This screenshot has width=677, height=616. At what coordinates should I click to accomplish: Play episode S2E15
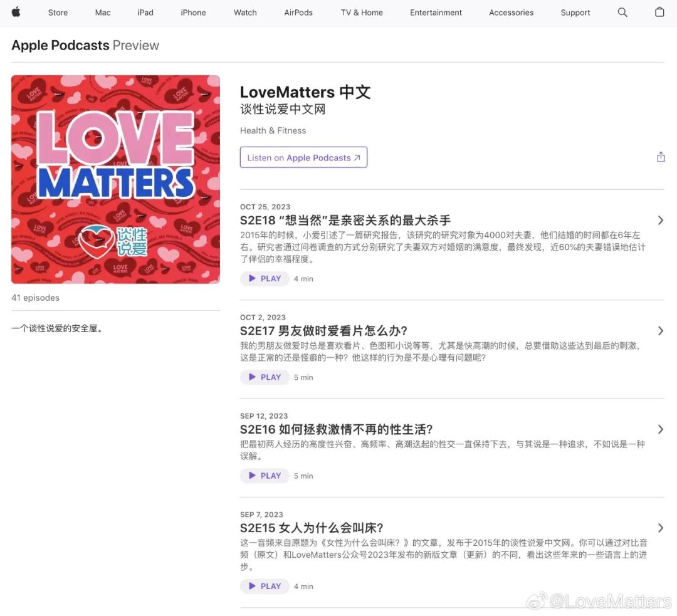(x=265, y=586)
